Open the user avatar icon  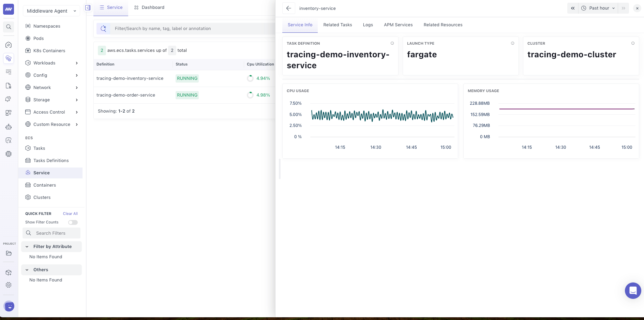point(9,306)
